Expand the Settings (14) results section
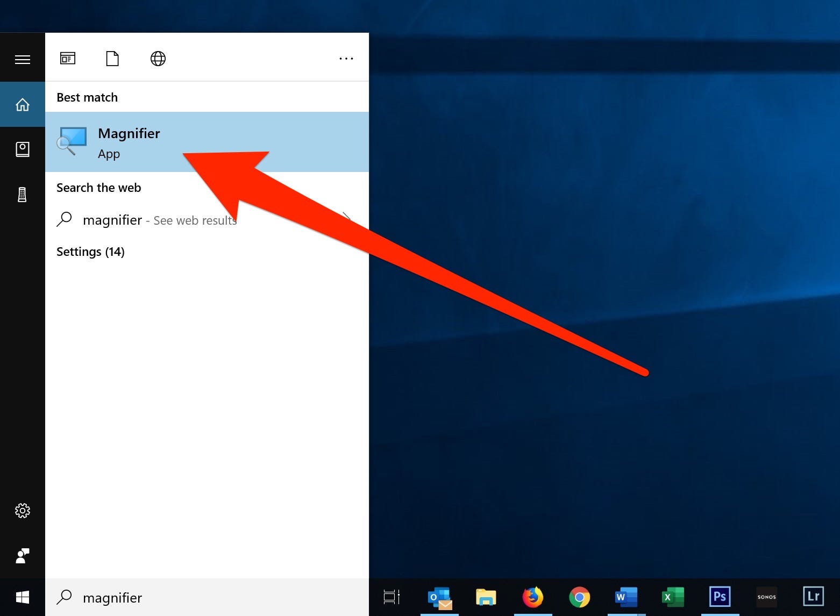Viewport: 840px width, 616px height. (x=90, y=252)
